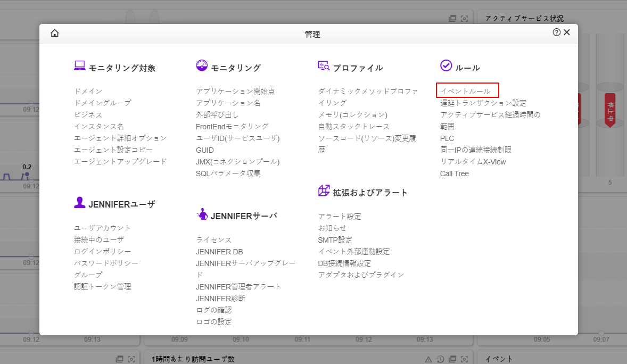Select ライセンス under JENNIFERサーバ
627x364 pixels.
pyautogui.click(x=213, y=239)
